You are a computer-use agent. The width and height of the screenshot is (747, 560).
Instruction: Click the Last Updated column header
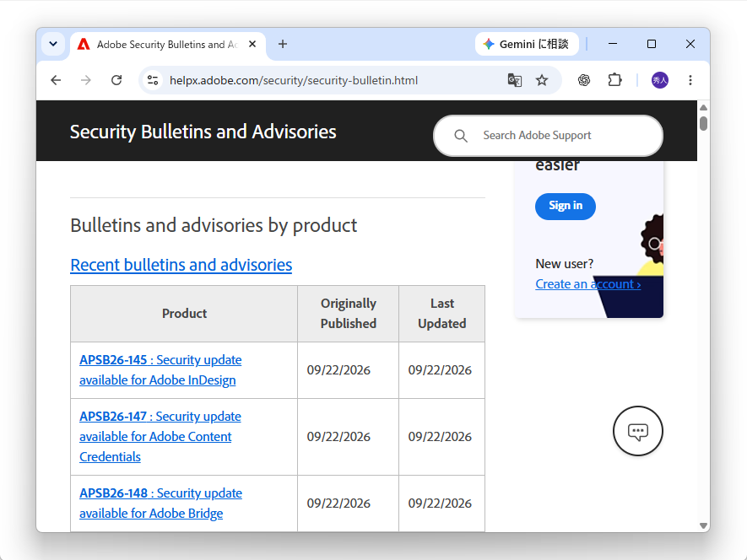pos(442,314)
